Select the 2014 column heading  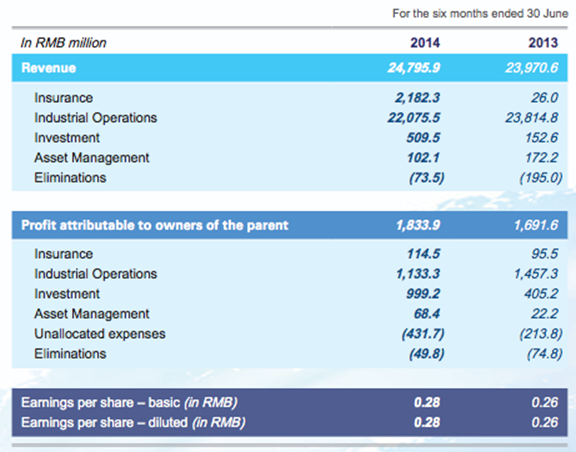[425, 43]
